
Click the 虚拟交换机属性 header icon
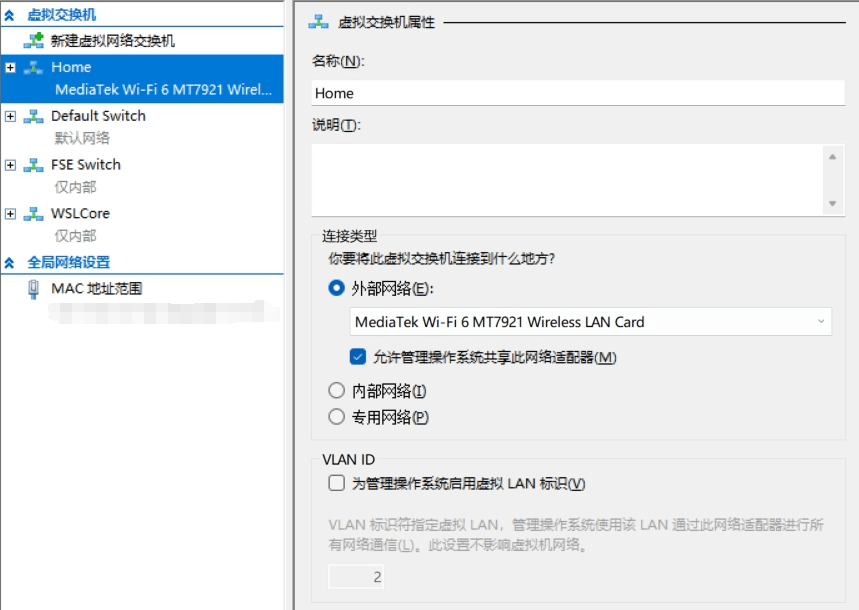(320, 21)
